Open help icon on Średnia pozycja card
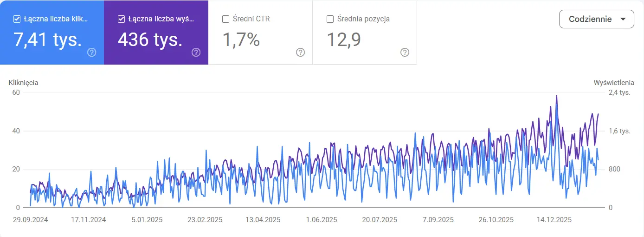Viewport: 644px width, 237px height. 405,52
